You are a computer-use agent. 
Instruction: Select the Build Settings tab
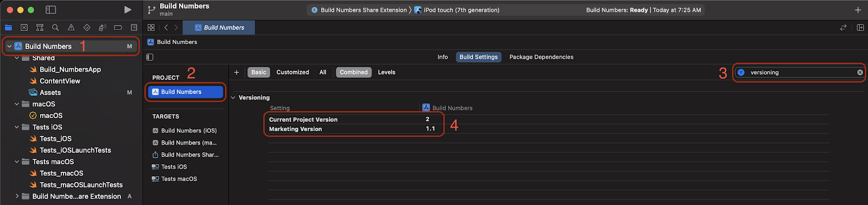[478, 57]
